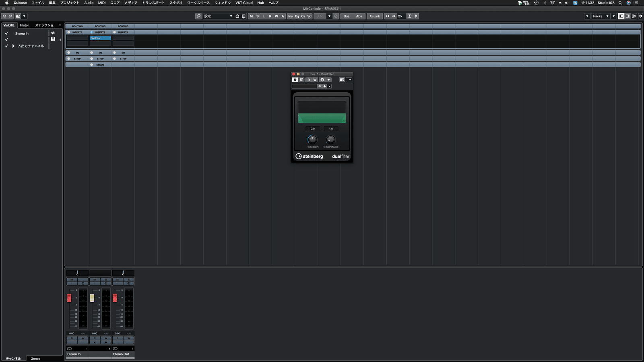The image size is (644, 362).
Task: Click the Q-Link button
Action: pyautogui.click(x=375, y=16)
